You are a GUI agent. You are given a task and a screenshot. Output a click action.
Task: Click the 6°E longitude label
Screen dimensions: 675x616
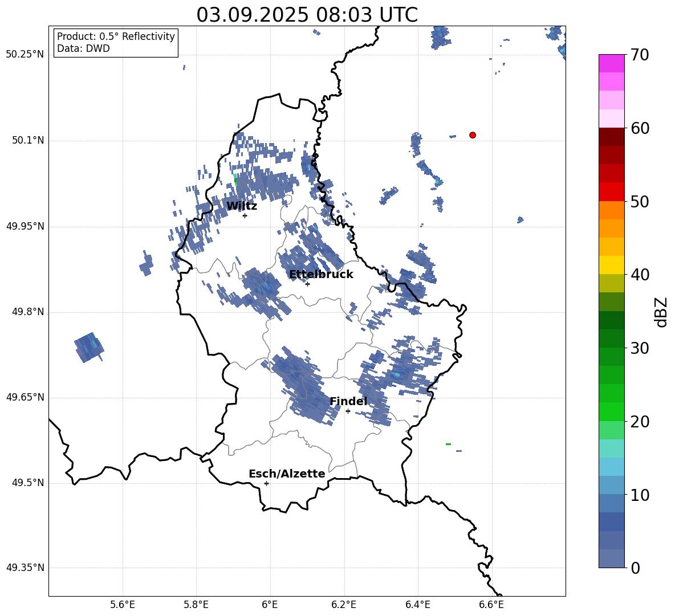pos(270,605)
